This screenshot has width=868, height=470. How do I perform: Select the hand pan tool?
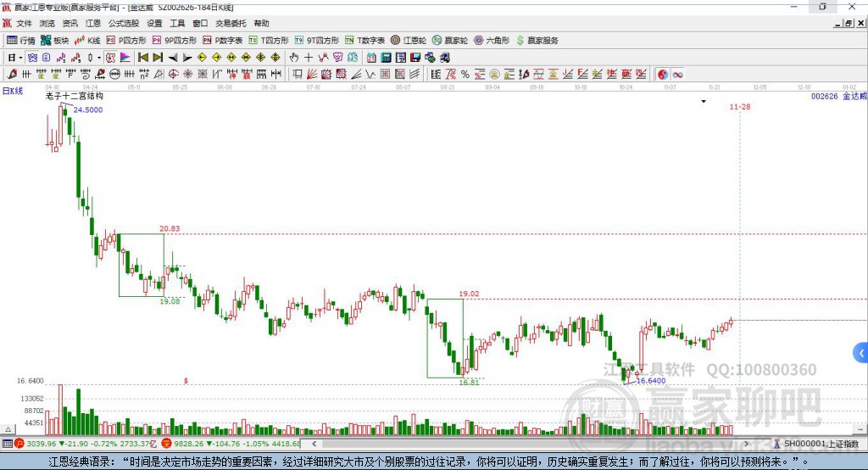click(x=294, y=58)
